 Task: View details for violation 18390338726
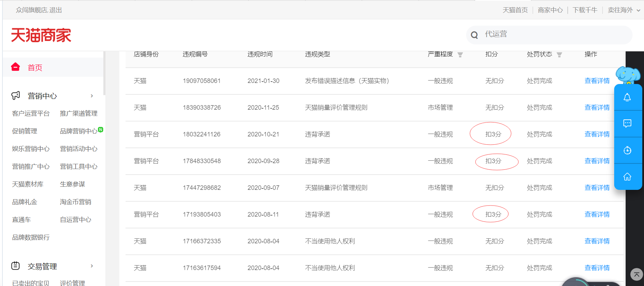coord(597,108)
